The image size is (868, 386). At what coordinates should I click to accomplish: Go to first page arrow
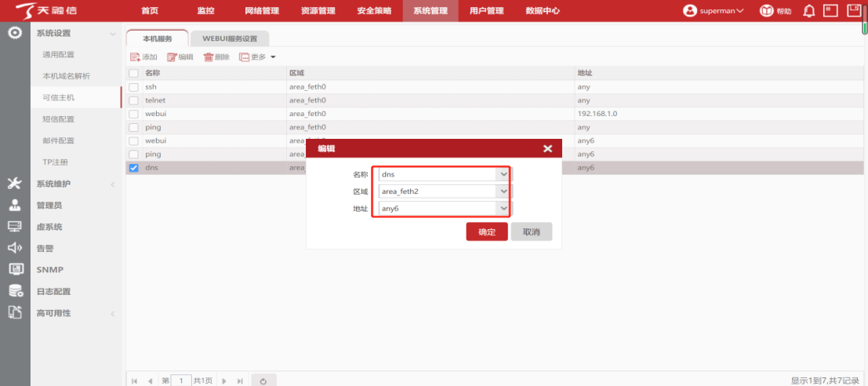coord(135,381)
